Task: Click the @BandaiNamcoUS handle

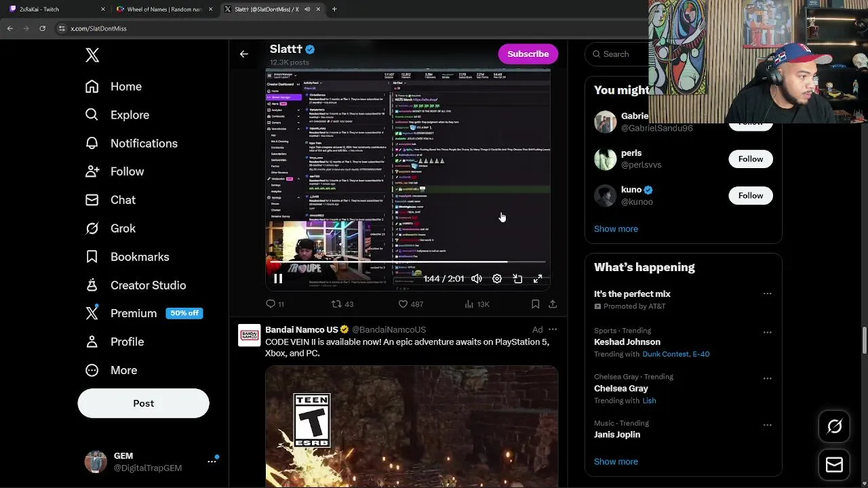Action: 389,329
